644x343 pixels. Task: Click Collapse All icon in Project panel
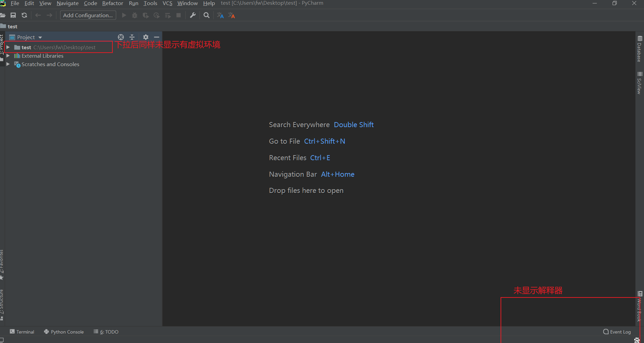click(x=132, y=37)
